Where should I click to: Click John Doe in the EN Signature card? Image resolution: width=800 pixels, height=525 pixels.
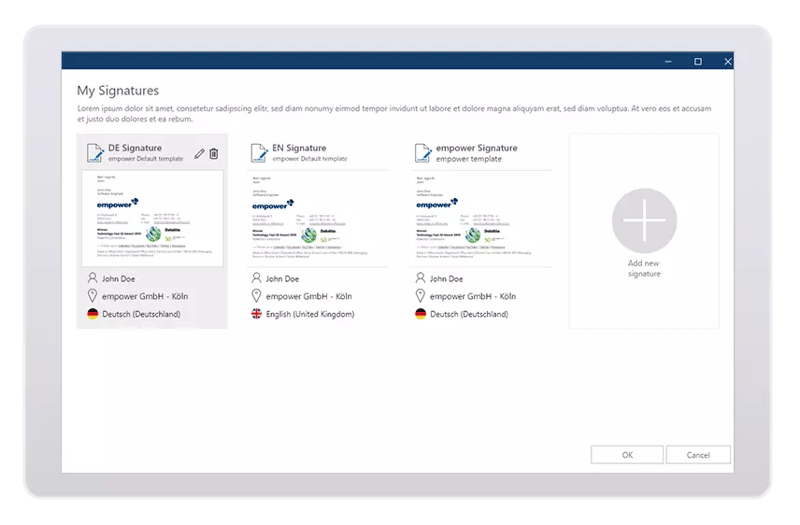pos(282,279)
